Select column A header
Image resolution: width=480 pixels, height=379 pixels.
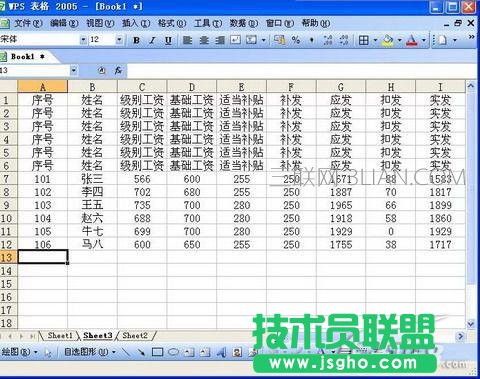43,87
